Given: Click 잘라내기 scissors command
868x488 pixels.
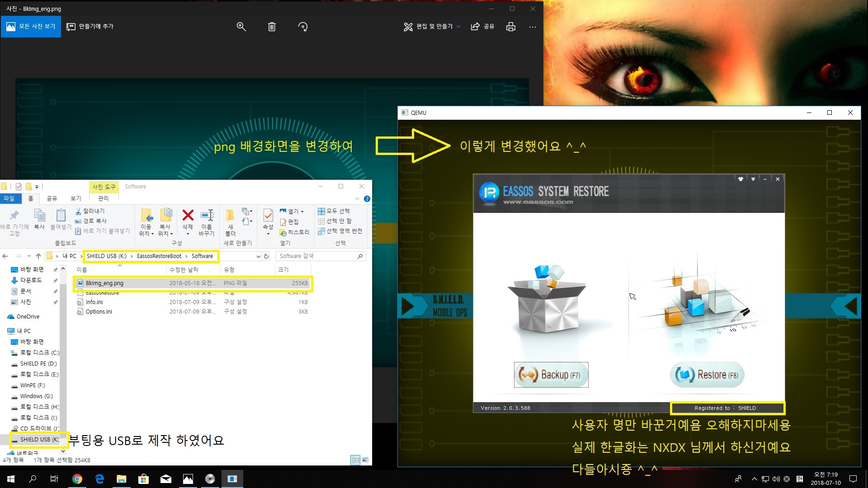Looking at the screenshot, I should click(90, 211).
